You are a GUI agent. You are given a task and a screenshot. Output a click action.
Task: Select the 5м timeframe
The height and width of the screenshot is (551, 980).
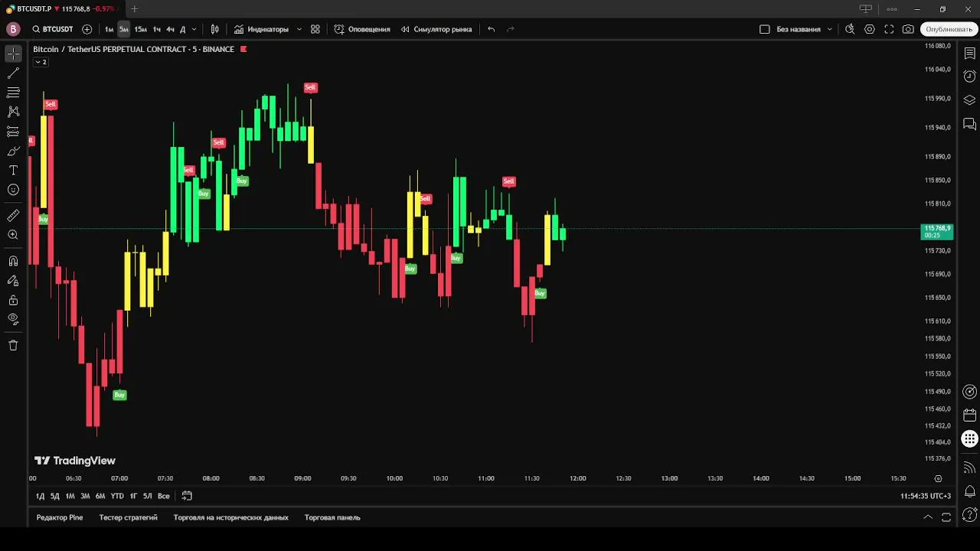(123, 29)
